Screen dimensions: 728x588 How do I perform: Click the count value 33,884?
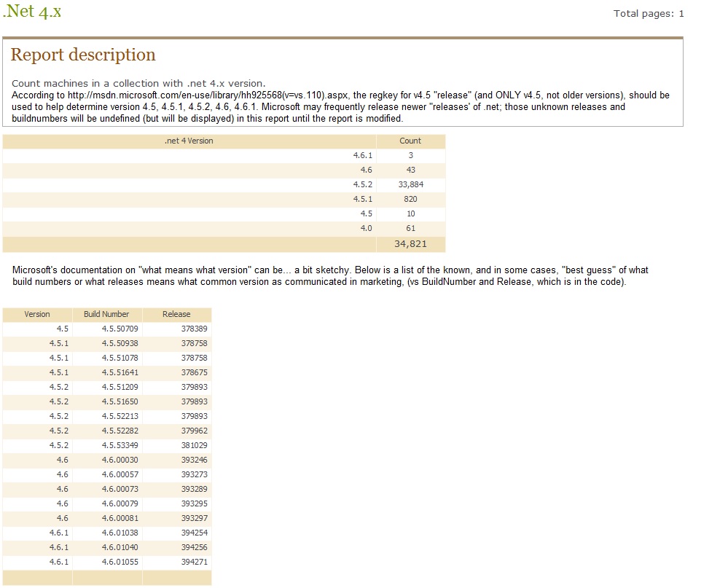tap(410, 184)
